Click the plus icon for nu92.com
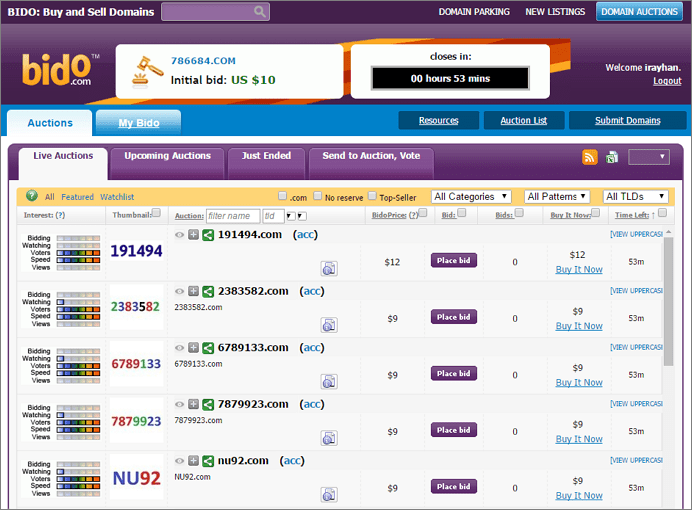Viewport: 692px width, 510px height. (x=193, y=461)
